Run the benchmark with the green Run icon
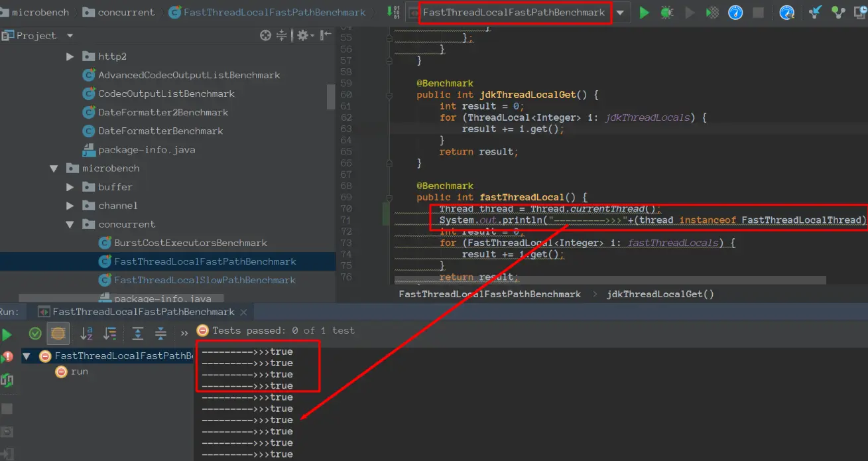The height and width of the screenshot is (461, 868). (x=644, y=13)
